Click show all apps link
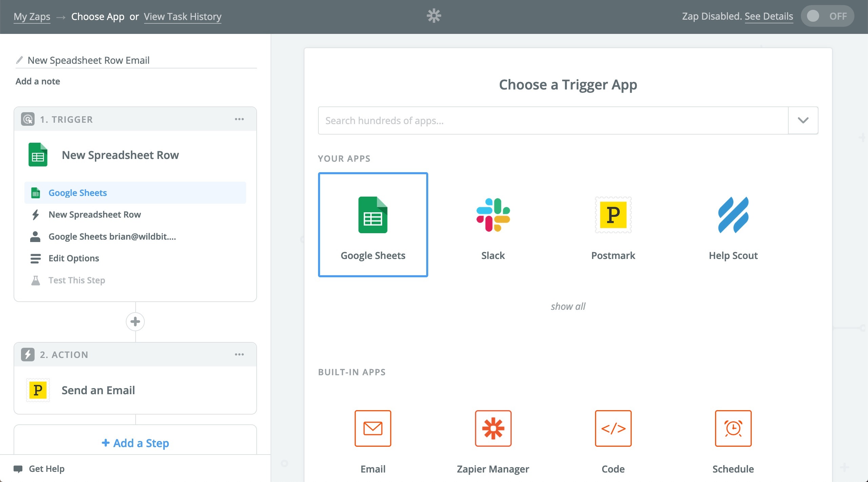 coord(568,306)
